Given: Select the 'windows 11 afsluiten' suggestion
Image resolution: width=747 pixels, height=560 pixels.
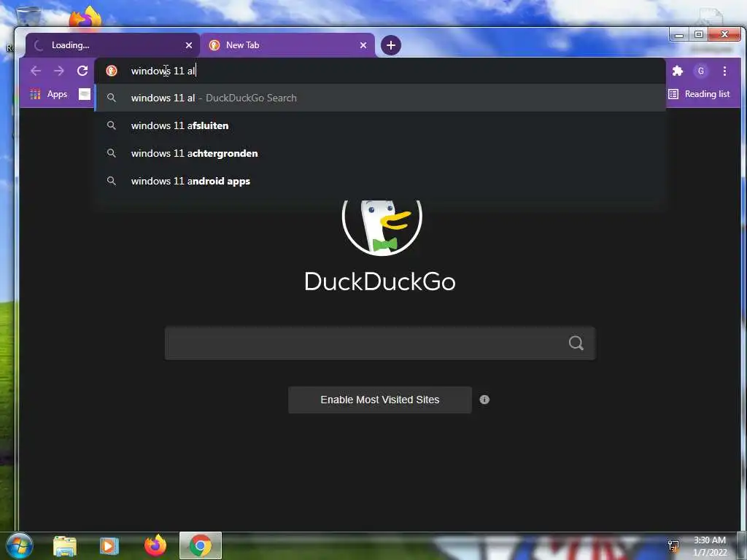Looking at the screenshot, I should 380,125.
